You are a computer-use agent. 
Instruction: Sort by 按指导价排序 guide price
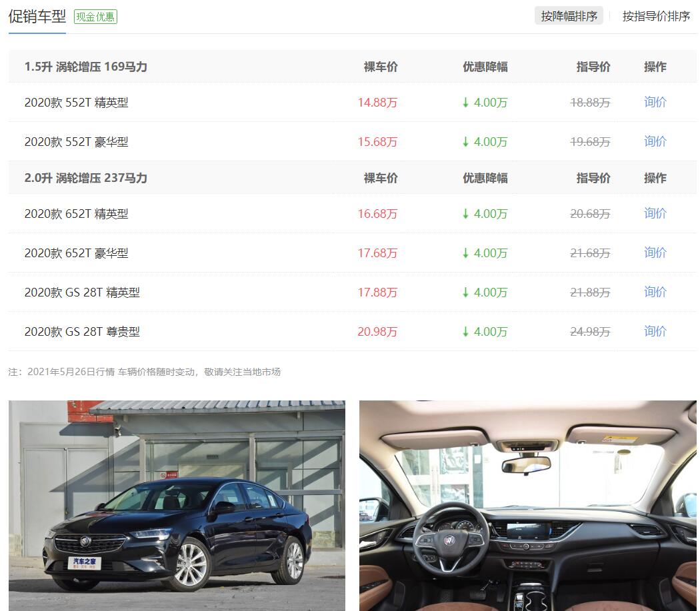click(656, 16)
